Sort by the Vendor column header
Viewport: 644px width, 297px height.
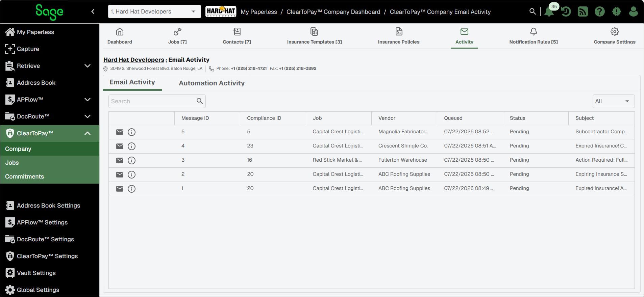pos(404,118)
